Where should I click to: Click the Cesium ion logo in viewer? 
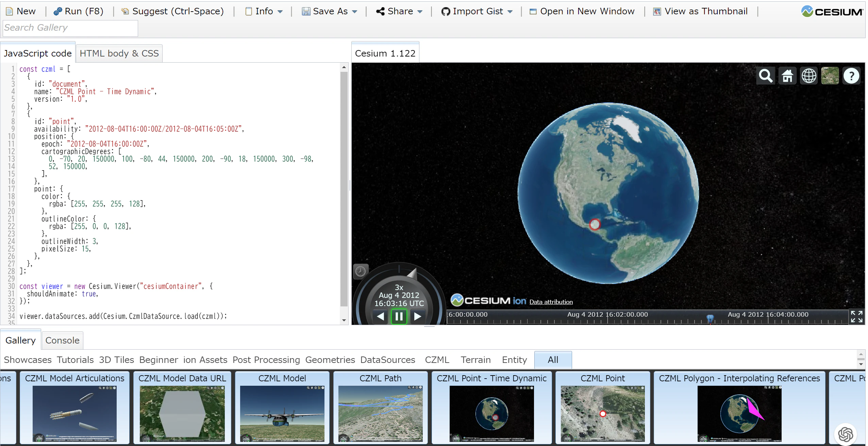tap(488, 300)
